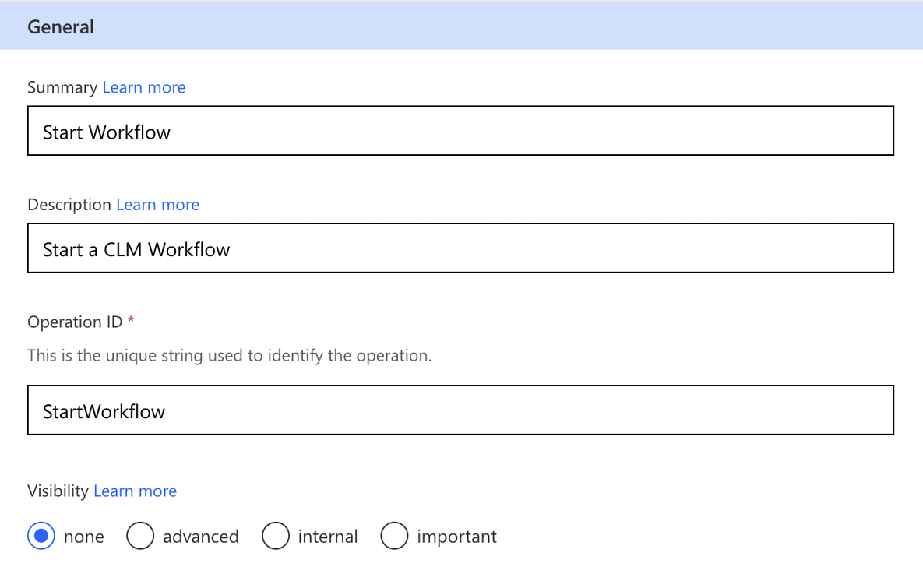Pick the 'important' visibility radio button
The width and height of the screenshot is (923, 588).
[394, 536]
